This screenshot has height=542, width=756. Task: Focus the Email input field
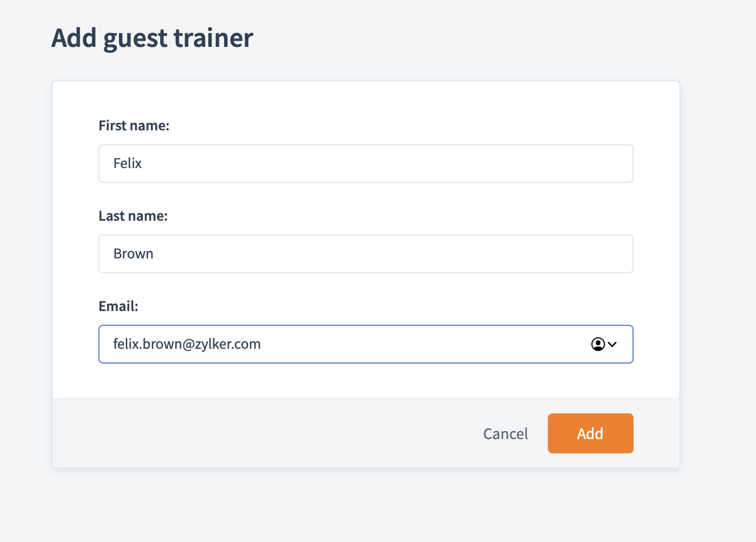click(x=400, y=344)
